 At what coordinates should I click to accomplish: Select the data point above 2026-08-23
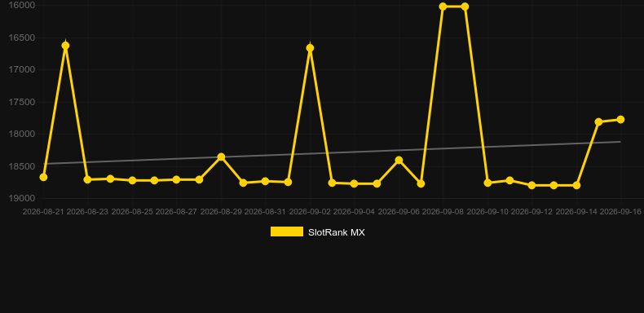pos(87,179)
